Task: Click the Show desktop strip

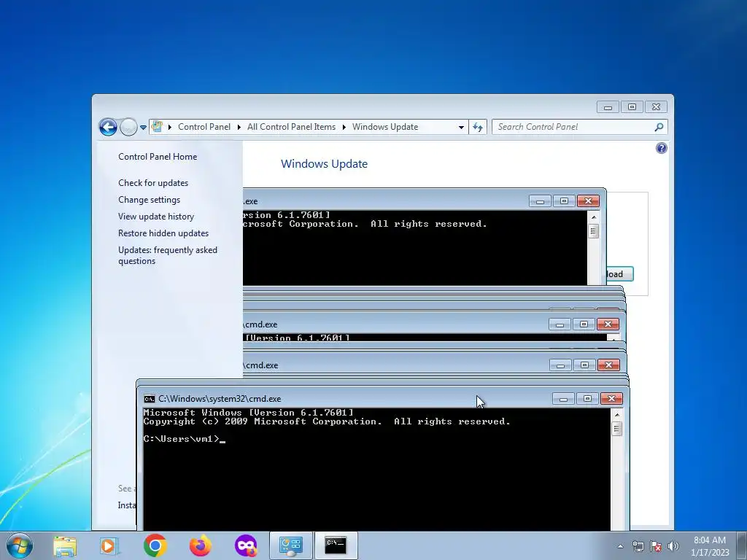Action: (742, 545)
